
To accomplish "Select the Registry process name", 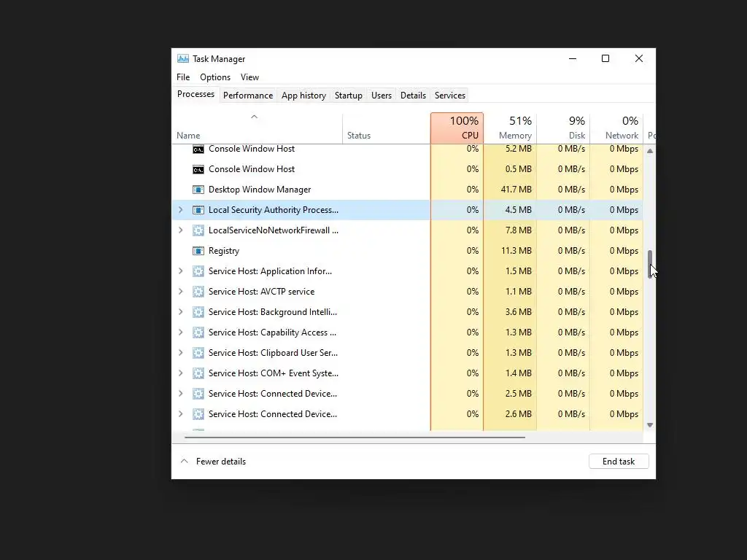I will point(223,251).
